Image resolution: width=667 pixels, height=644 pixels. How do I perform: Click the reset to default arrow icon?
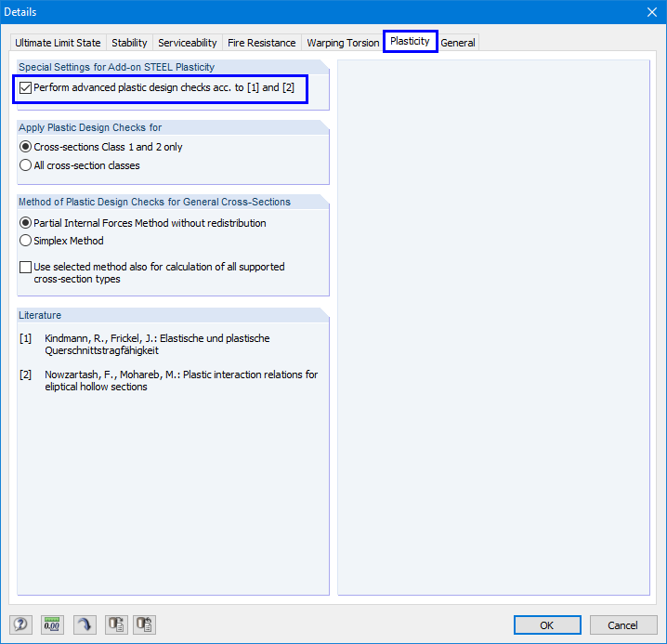pos(85,624)
